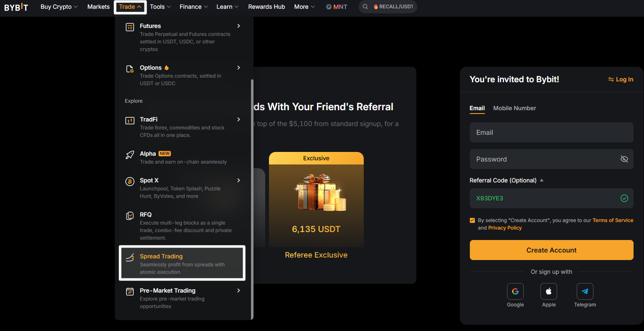Open the Tools dropdown
644x331 pixels.
tap(160, 7)
